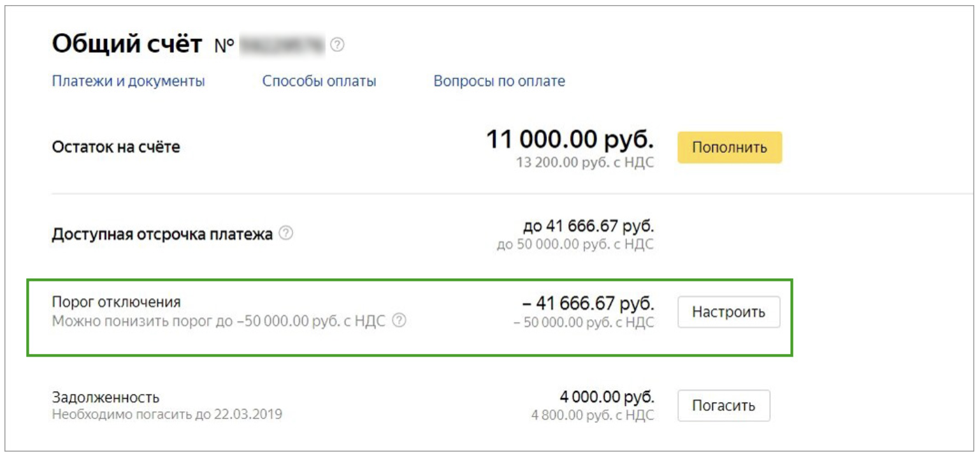Screen dimensions: 980x458
Task: Click the help icon beside the account number
Action: coord(338,45)
